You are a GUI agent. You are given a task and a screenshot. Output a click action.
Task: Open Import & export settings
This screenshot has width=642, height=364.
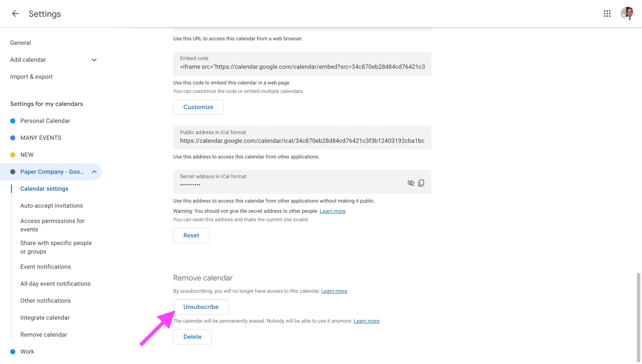coord(31,77)
